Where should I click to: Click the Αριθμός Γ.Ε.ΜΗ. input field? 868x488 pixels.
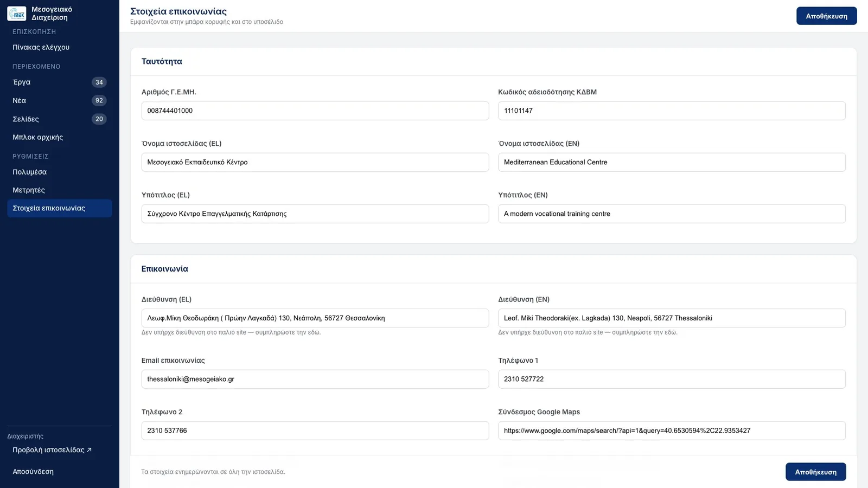pyautogui.click(x=315, y=111)
